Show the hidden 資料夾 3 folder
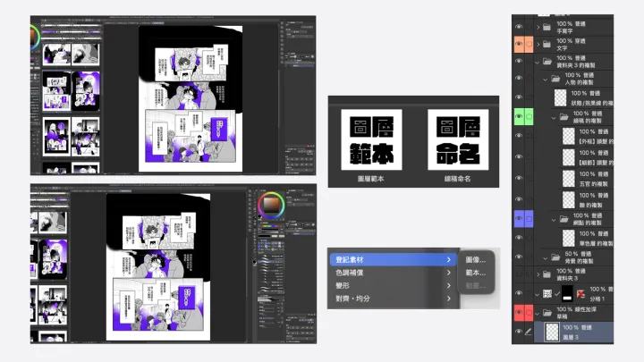This screenshot has height=362, width=644. 519,274
